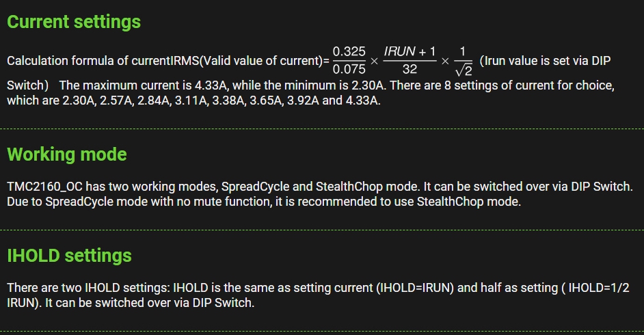This screenshot has height=335, width=644.
Task: Click the "IHOLD=1/2" text
Action: pyautogui.click(x=600, y=288)
